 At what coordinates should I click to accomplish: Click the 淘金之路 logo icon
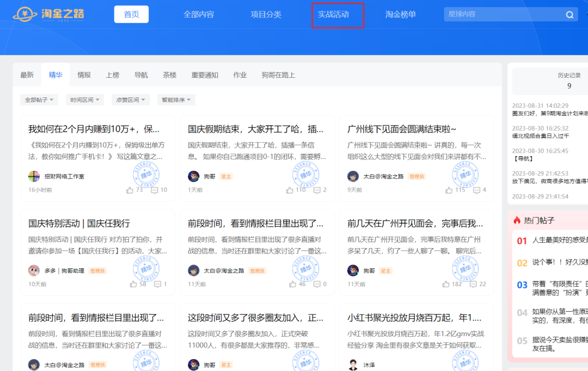pyautogui.click(x=25, y=14)
